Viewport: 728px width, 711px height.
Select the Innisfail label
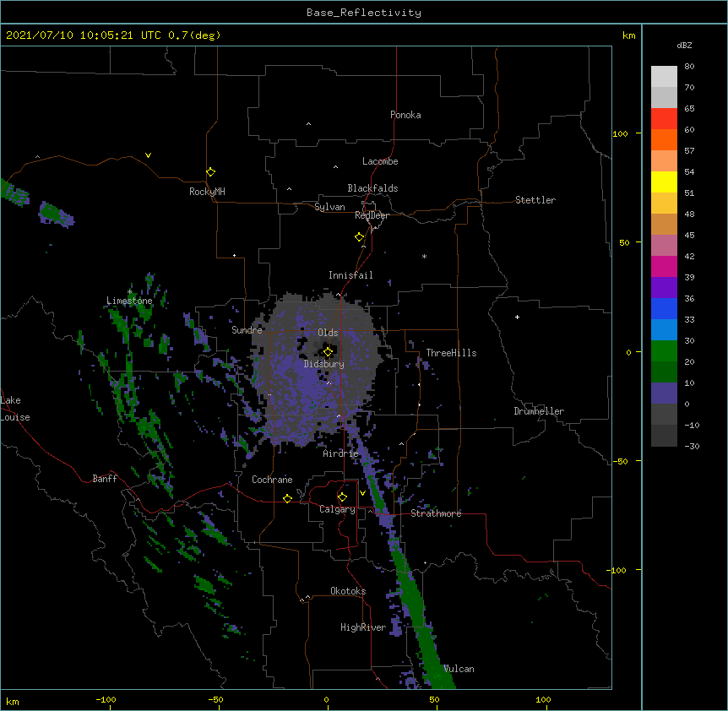[x=350, y=275]
